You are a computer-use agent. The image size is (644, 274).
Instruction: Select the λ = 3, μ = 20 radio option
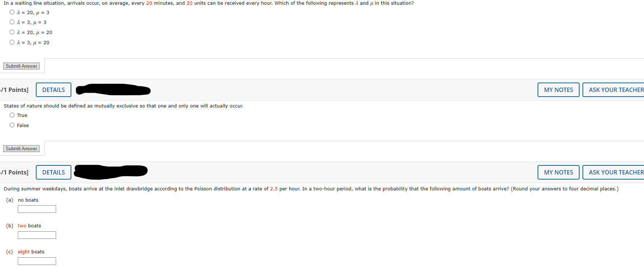(x=12, y=42)
